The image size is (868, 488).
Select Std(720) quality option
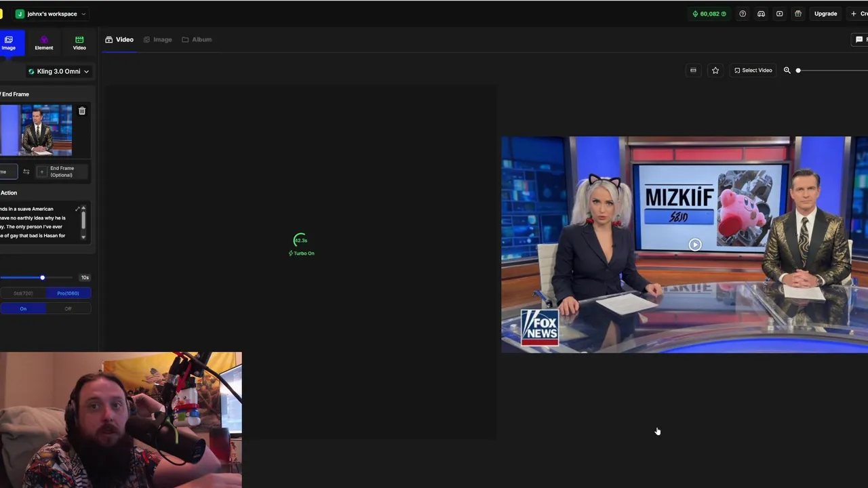(23, 293)
